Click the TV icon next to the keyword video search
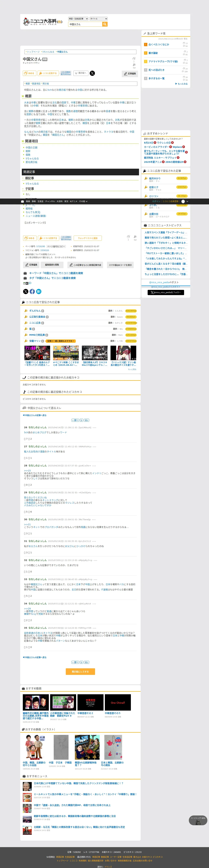 tap(25, 273)
